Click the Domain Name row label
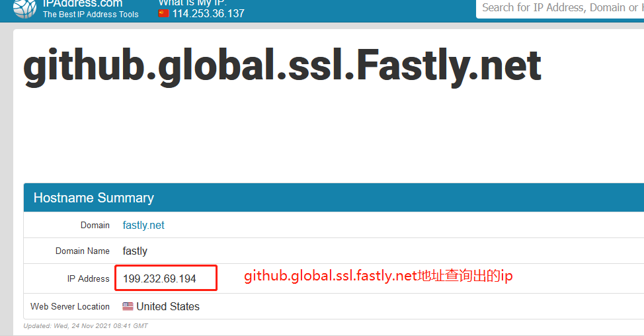644x336 pixels. tap(83, 251)
